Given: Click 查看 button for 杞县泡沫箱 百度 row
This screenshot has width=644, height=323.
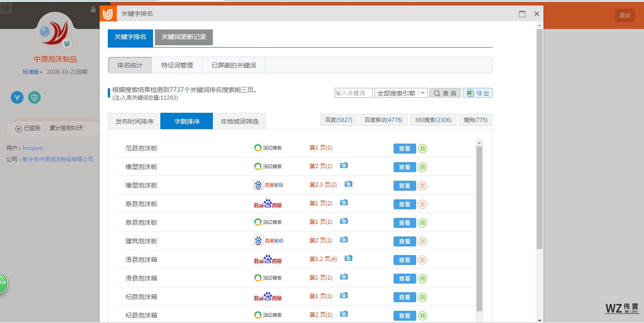Looking at the screenshot, I should [404, 297].
